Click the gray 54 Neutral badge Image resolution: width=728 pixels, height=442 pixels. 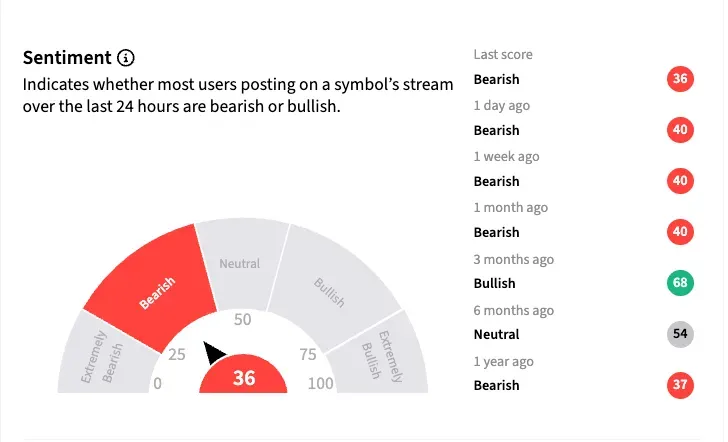pyautogui.click(x=682, y=334)
